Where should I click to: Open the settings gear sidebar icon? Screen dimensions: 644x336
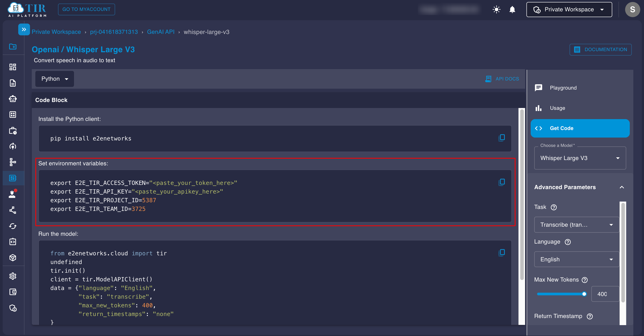tap(13, 276)
